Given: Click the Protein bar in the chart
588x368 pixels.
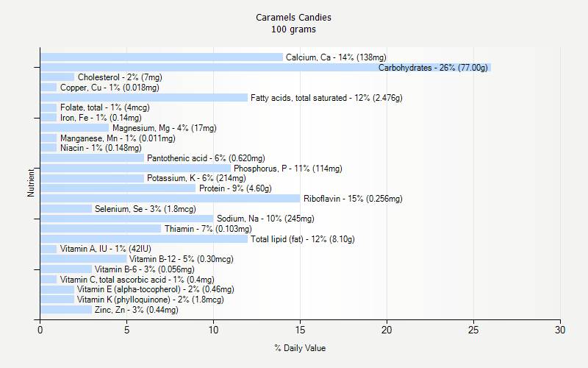Looking at the screenshot, I should (x=118, y=188).
